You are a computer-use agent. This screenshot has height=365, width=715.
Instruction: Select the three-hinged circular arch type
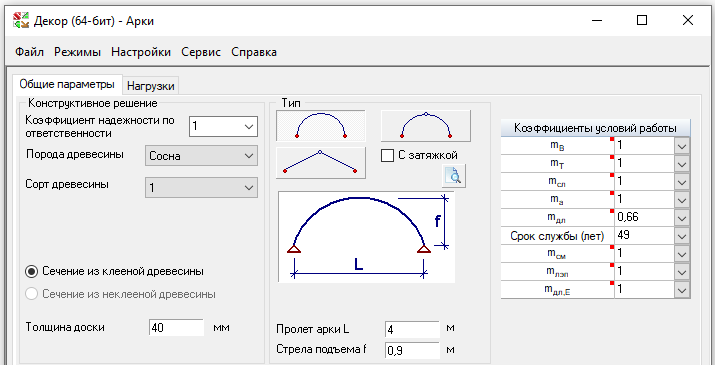425,125
